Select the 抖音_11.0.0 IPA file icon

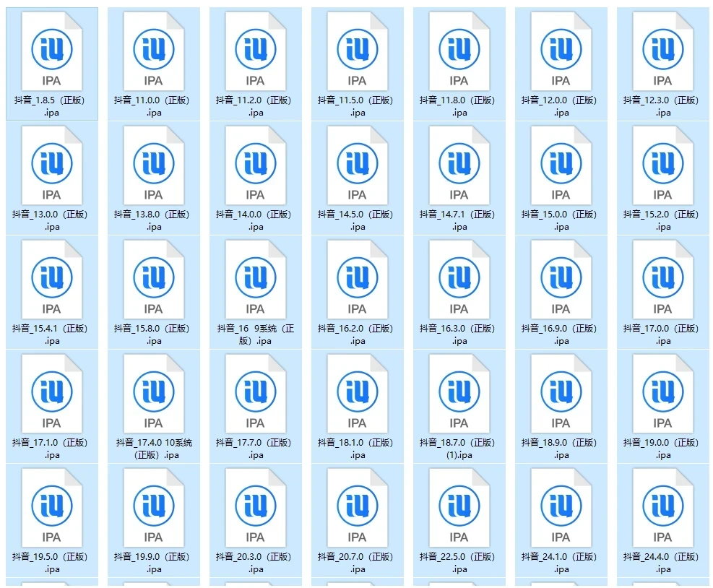pos(154,51)
